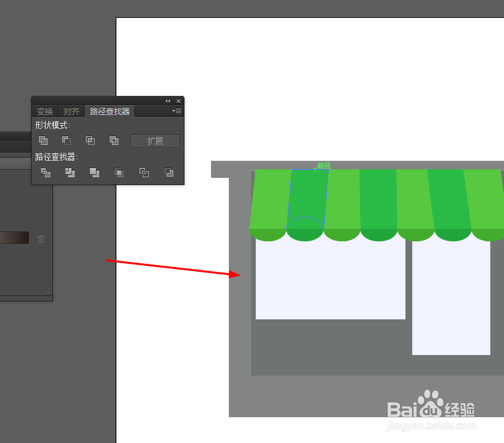Open the Pathfinder panel flyout menu
Image resolution: width=504 pixels, height=443 pixels.
pos(177,111)
